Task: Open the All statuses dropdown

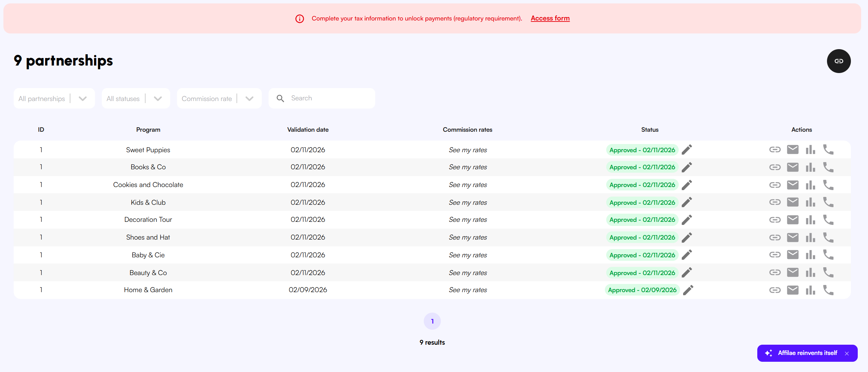Action: pos(136,98)
